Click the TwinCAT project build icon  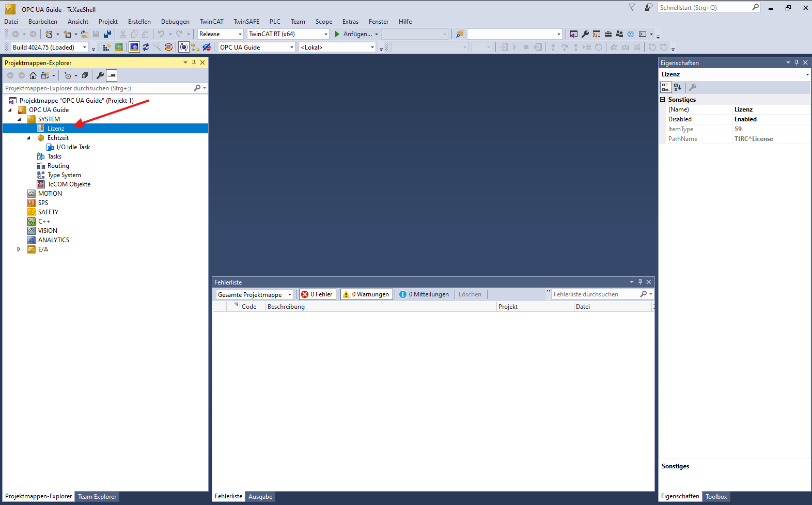[107, 47]
